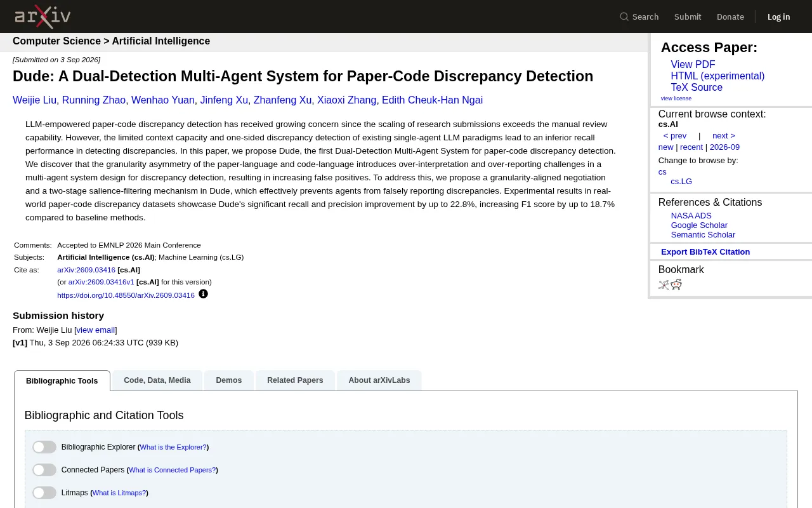Toggle Bibliographic Explorer switch
This screenshot has height=508, width=812.
(x=44, y=447)
